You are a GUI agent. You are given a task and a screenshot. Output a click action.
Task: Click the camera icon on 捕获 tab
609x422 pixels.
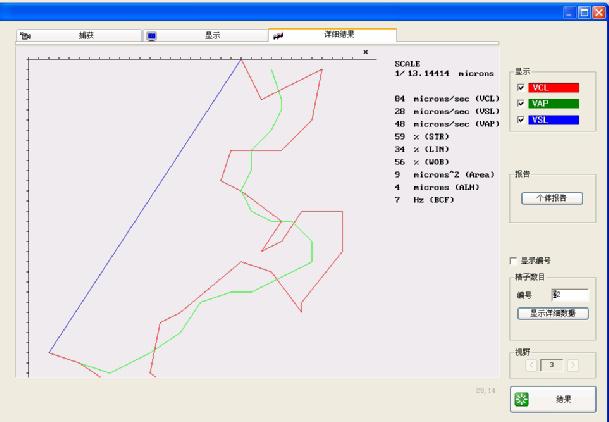[26, 36]
